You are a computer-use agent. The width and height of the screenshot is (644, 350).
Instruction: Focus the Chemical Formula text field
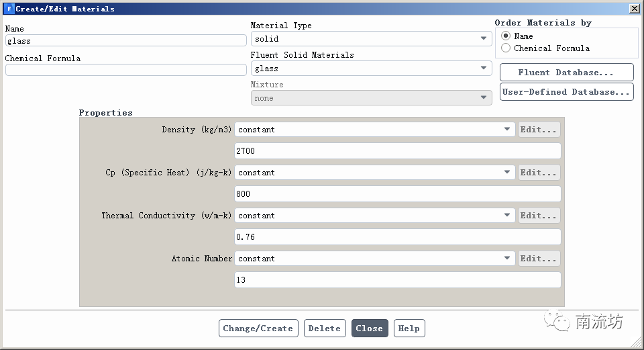(125, 70)
